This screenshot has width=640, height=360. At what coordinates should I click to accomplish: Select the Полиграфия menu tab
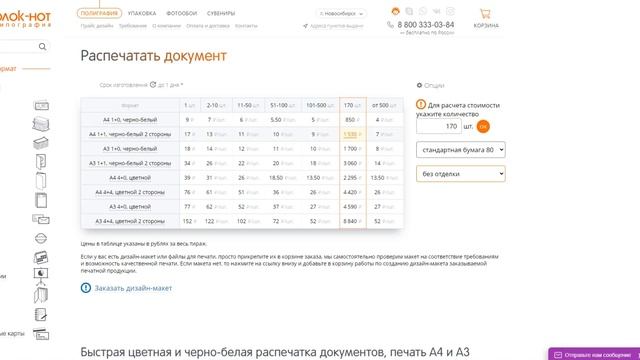click(99, 13)
